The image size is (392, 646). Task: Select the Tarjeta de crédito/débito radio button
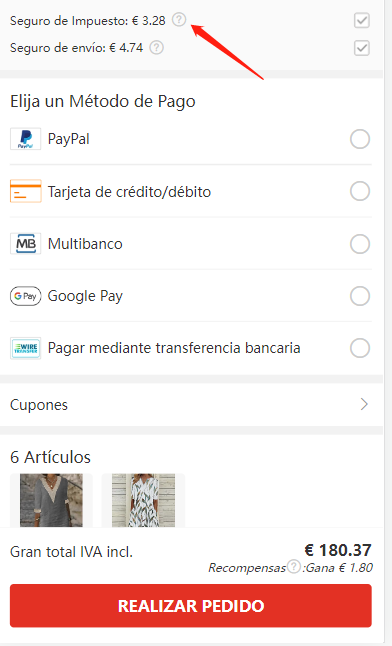[360, 191]
